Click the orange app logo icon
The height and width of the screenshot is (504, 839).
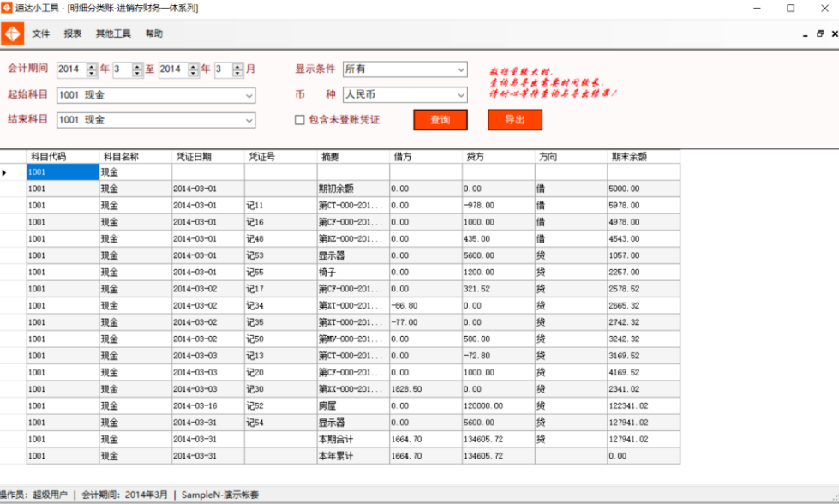[13, 34]
